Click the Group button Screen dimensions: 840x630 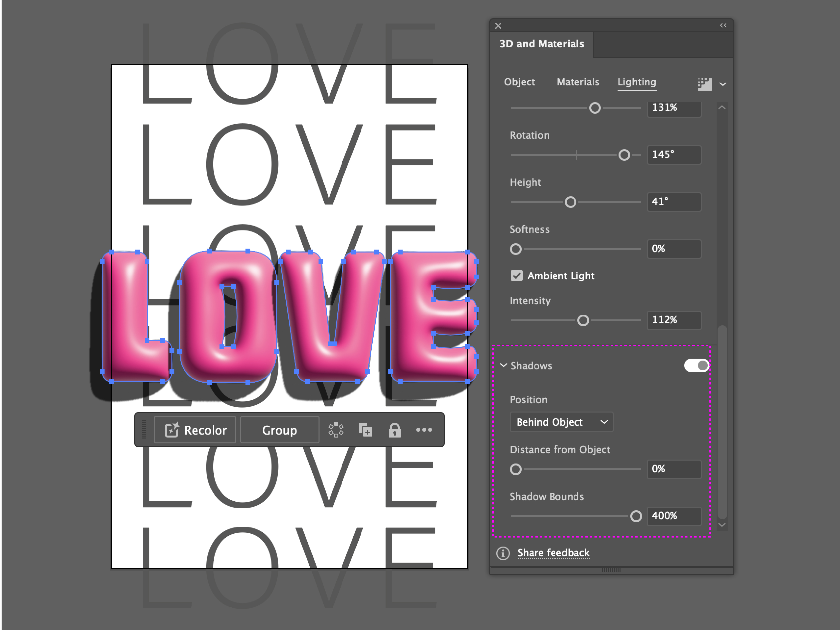tap(280, 430)
